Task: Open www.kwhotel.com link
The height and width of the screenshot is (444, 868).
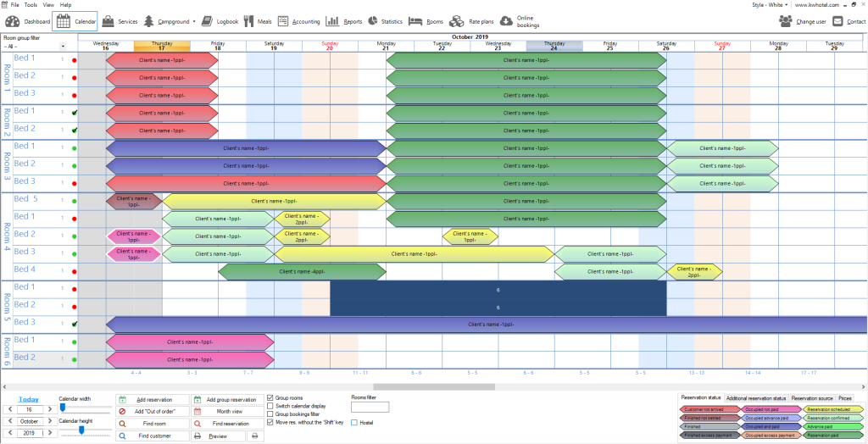Action: [x=817, y=4]
